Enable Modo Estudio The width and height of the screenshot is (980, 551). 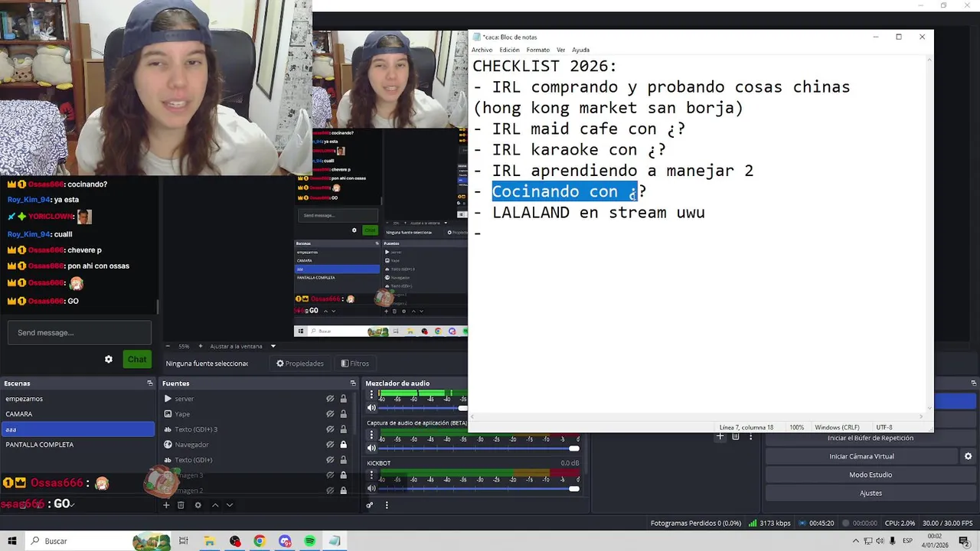[871, 474]
